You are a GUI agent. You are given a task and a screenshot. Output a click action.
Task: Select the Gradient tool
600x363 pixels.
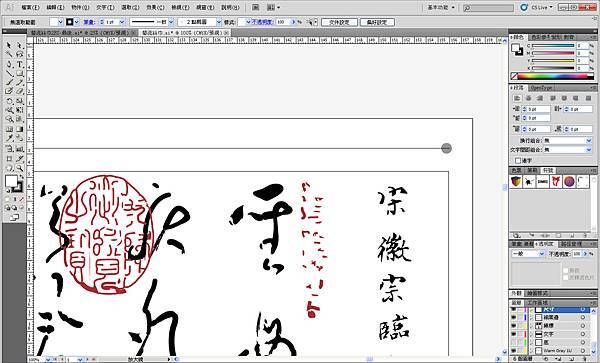tap(20, 129)
